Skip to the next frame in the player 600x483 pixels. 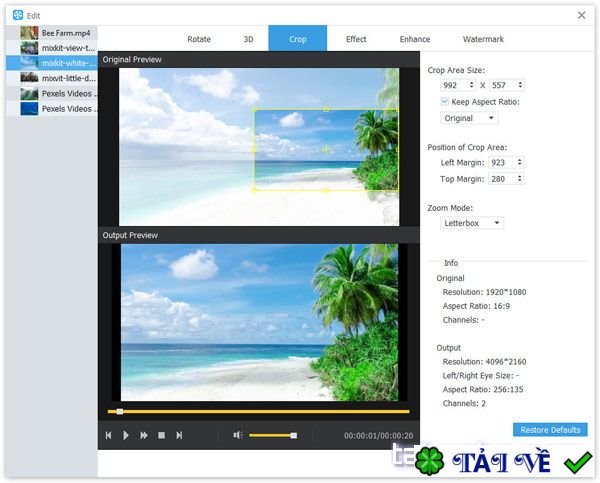pyautogui.click(x=179, y=435)
